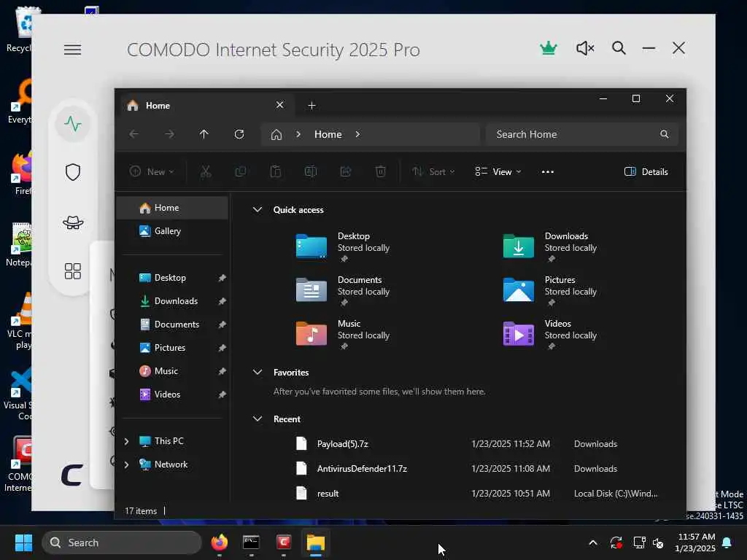The height and width of the screenshot is (560, 747).
Task: Toggle the Details pane
Action: [646, 172]
